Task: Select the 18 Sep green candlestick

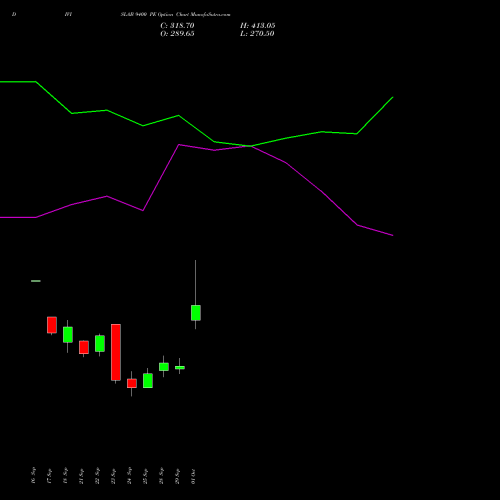Action: 68,335
